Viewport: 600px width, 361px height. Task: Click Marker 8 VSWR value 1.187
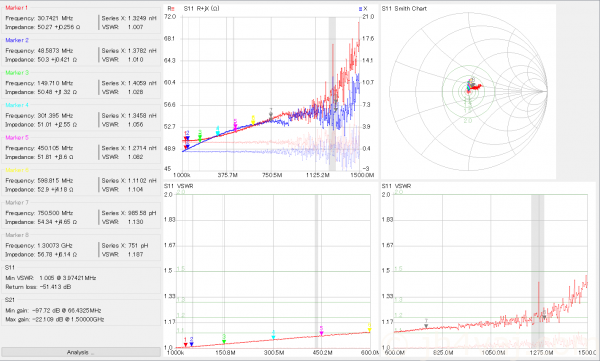pos(135,255)
